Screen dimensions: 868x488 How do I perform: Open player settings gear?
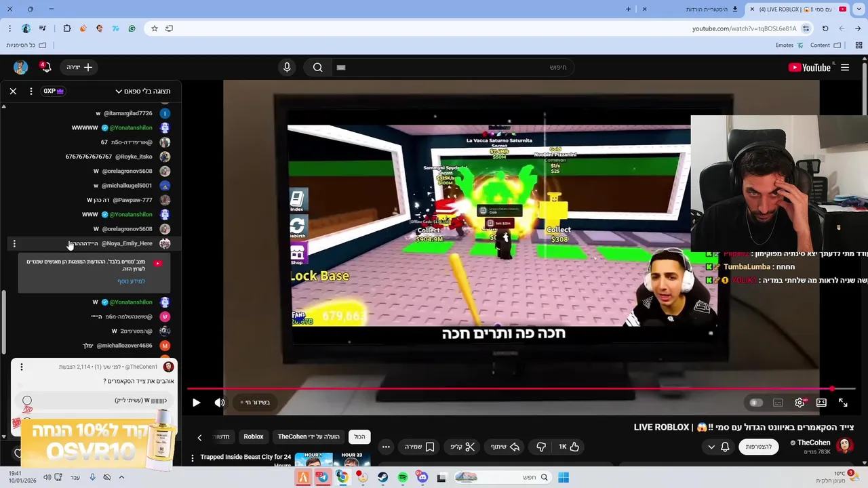[x=800, y=403]
